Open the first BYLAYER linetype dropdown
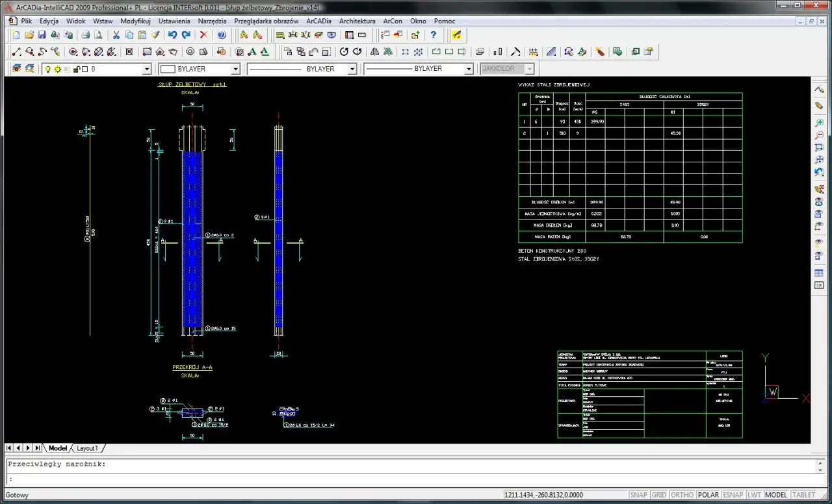Screen dimensions: 832x504 (352, 69)
